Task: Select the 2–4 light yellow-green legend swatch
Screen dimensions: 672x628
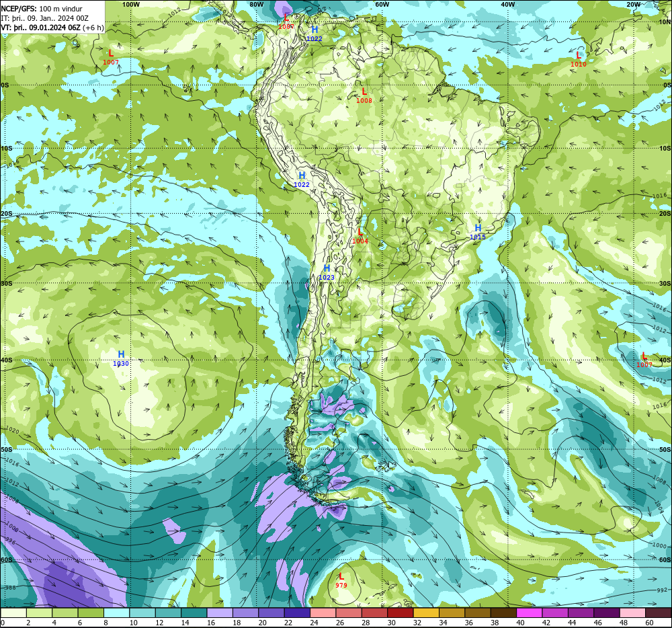Action: [39, 613]
